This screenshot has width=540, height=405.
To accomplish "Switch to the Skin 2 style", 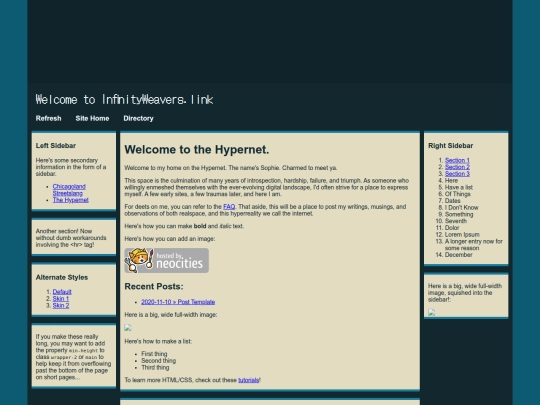I will [61, 305].
